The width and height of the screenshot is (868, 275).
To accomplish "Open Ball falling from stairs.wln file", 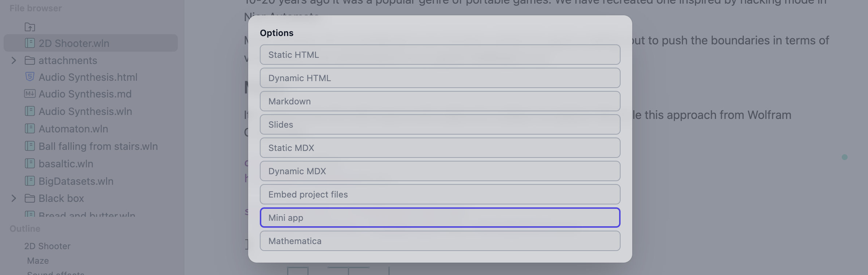I will 98,146.
